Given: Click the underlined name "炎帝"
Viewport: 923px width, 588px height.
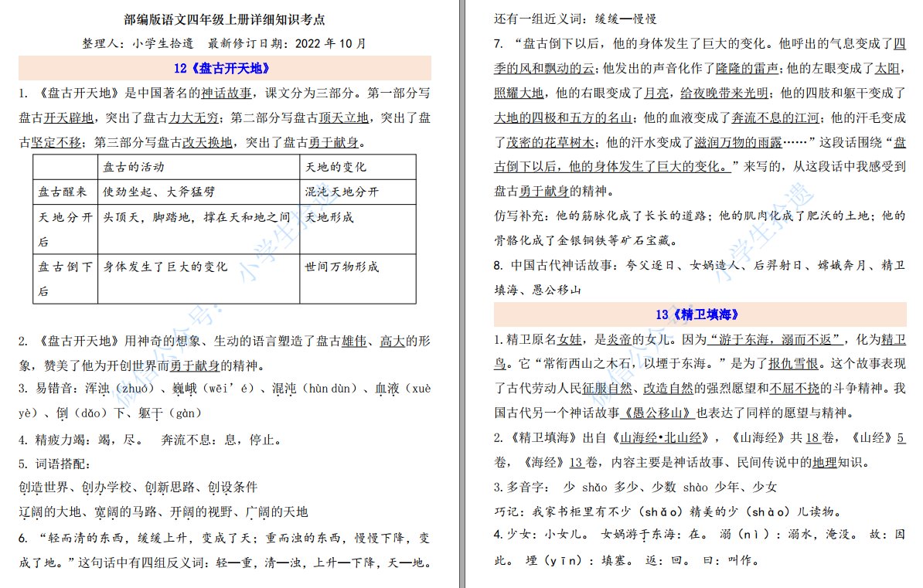Looking at the screenshot, I should coord(619,339).
